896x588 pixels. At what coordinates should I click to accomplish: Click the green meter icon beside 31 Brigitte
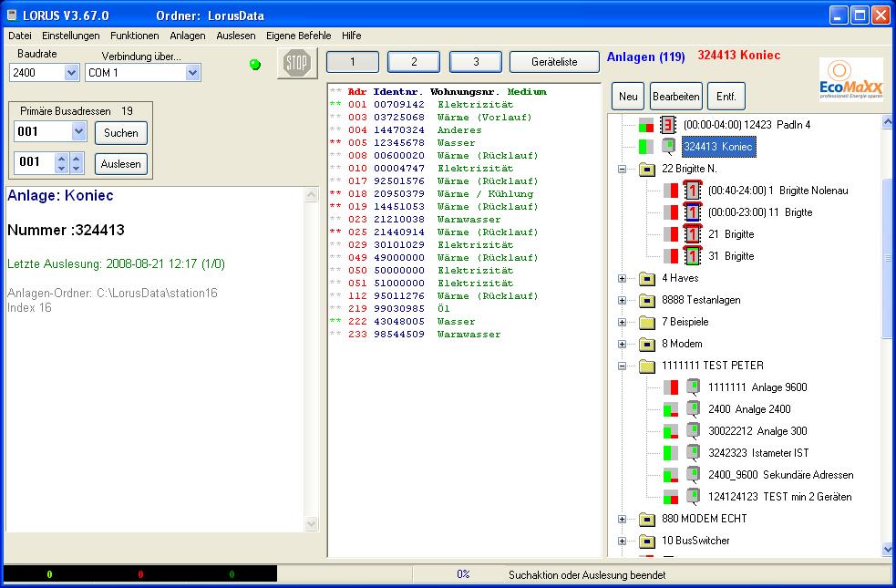pos(693,256)
